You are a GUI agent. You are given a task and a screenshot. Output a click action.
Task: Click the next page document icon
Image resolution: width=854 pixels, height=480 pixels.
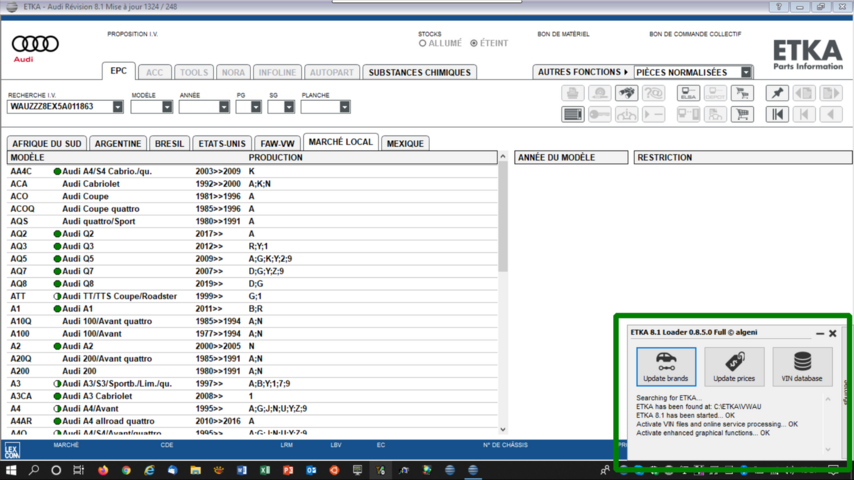(831, 93)
